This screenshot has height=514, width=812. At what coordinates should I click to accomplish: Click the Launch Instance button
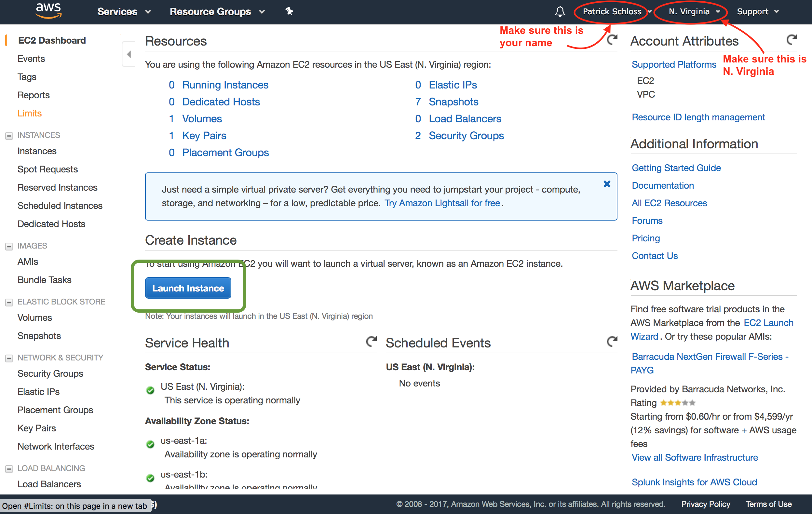point(188,288)
